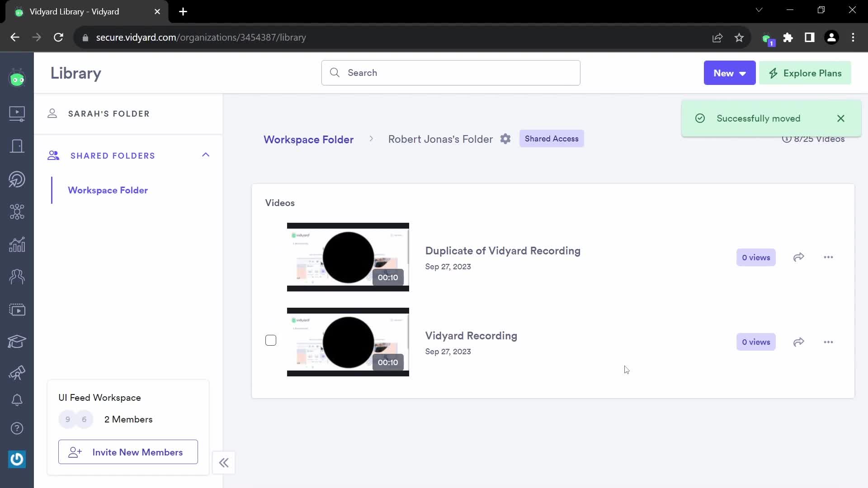This screenshot has height=488, width=868.
Task: Open the video library sidebar icon
Action: click(17, 113)
